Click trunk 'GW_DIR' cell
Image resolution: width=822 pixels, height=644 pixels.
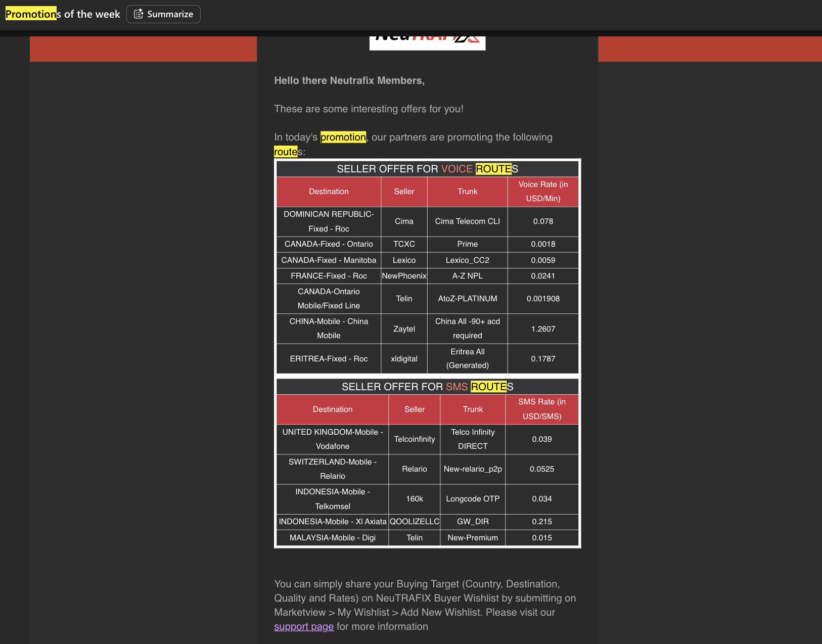pyautogui.click(x=473, y=522)
